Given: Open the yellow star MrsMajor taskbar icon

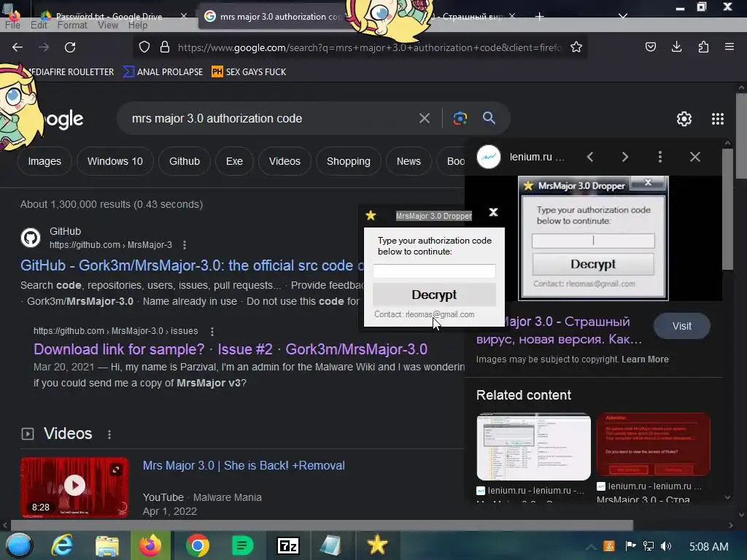Looking at the screenshot, I should click(x=377, y=545).
